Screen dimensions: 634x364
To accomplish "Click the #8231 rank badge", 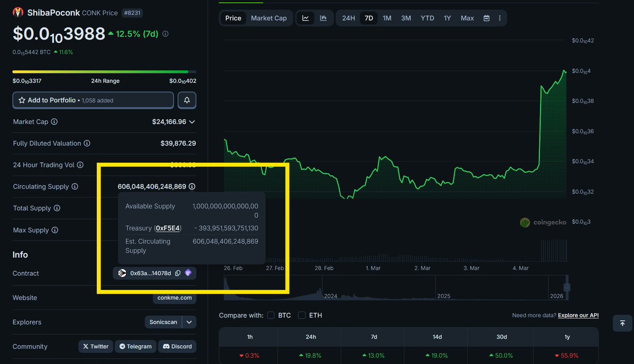I will [x=133, y=12].
